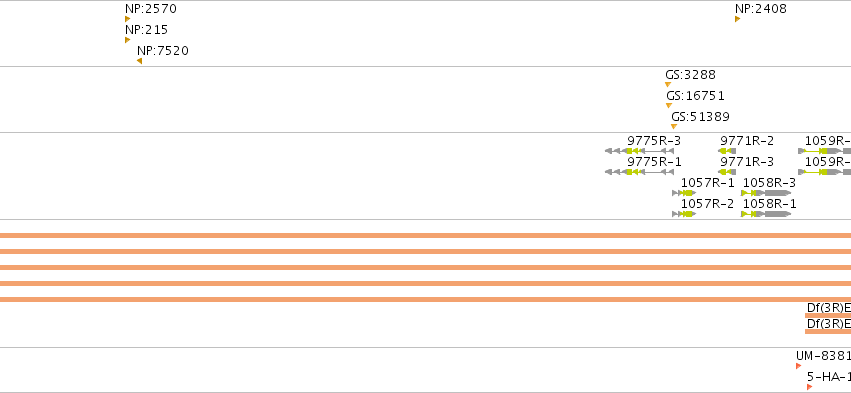Select the 1058R-3 transcript glyph
This screenshot has width=851, height=393.
coord(766,193)
